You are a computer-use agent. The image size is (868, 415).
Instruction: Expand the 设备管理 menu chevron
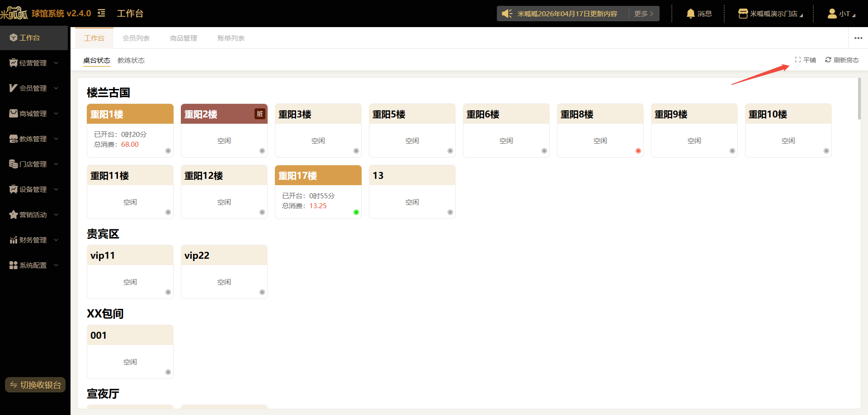click(x=56, y=189)
